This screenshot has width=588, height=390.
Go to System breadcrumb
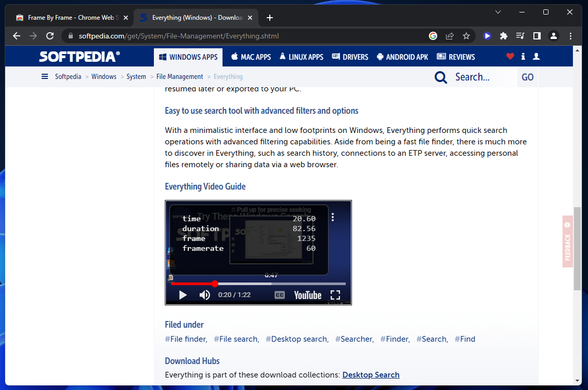136,76
